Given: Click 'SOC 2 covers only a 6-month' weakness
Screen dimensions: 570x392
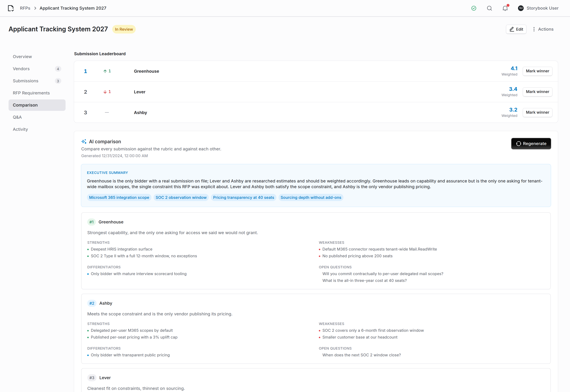Looking at the screenshot, I should [373, 330].
